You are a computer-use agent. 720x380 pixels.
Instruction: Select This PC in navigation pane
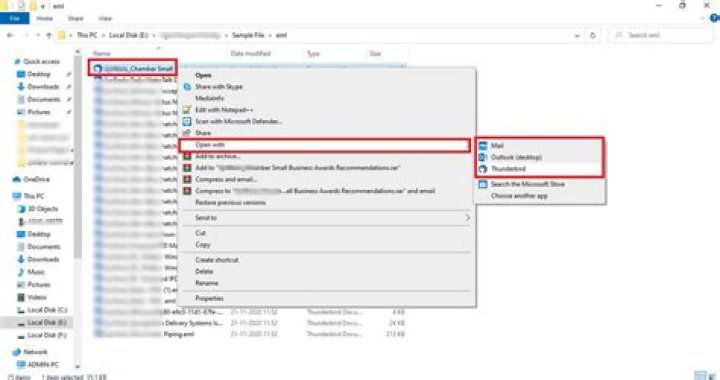tap(34, 196)
